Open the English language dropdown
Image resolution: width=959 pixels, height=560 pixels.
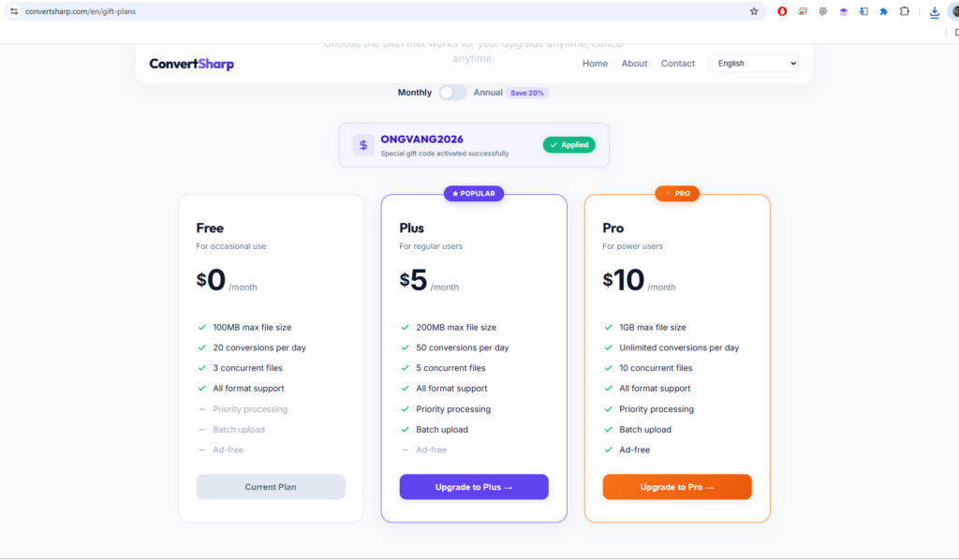[x=754, y=63]
